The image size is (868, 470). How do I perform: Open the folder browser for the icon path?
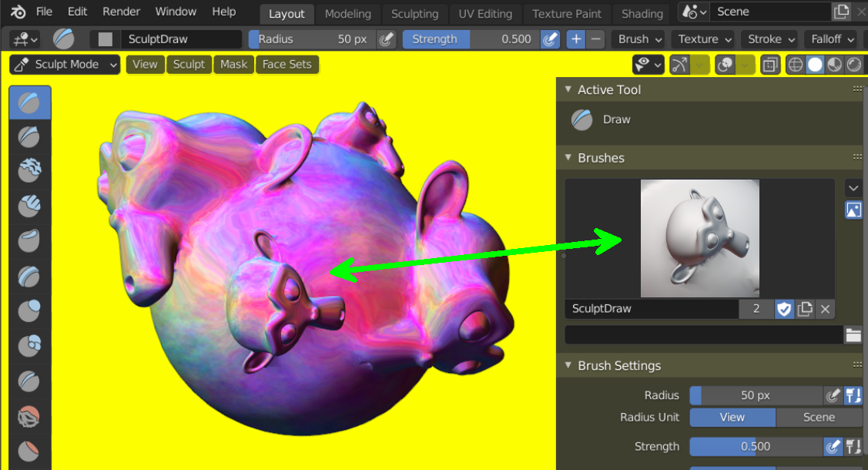[x=853, y=335]
